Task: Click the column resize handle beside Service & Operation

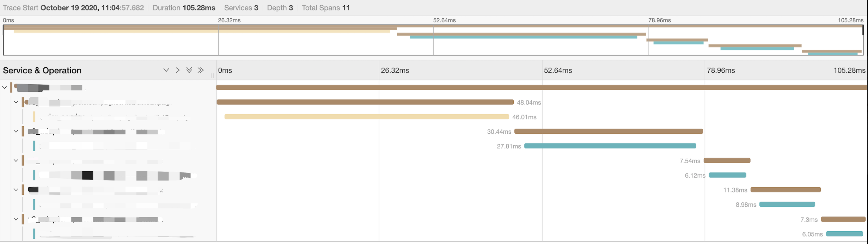Action: pyautogui.click(x=212, y=75)
